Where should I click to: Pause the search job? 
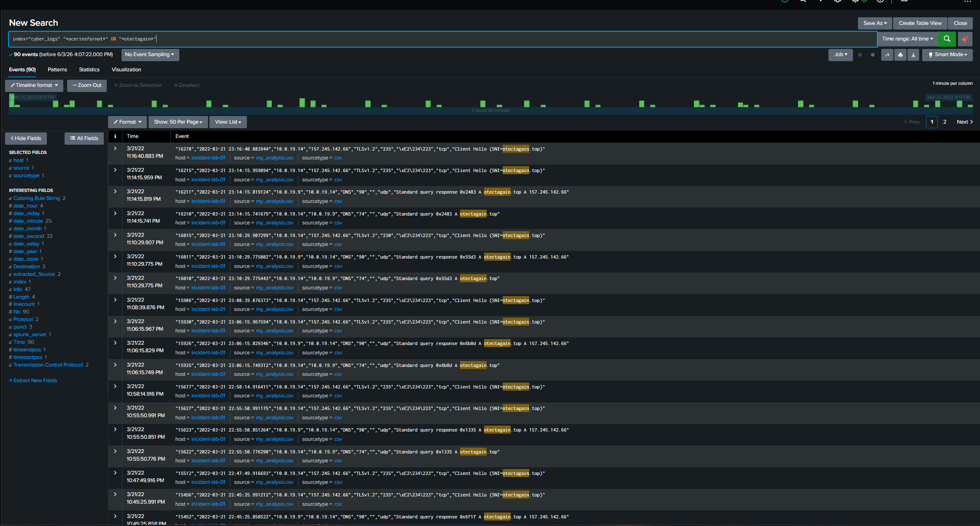click(x=860, y=55)
